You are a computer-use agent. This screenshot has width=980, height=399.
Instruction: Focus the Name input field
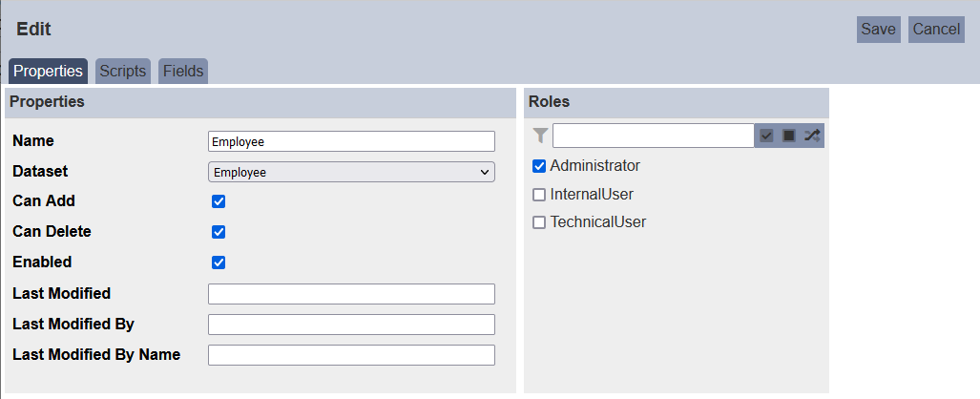[x=351, y=141]
